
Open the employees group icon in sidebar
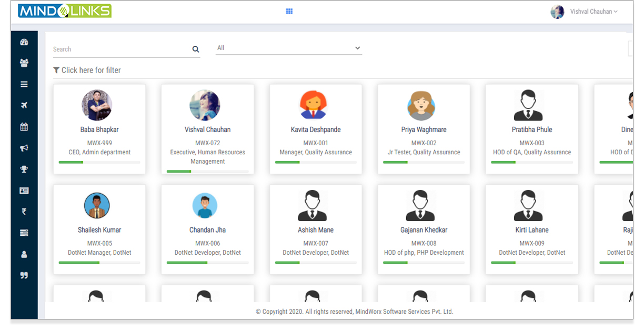(x=24, y=63)
